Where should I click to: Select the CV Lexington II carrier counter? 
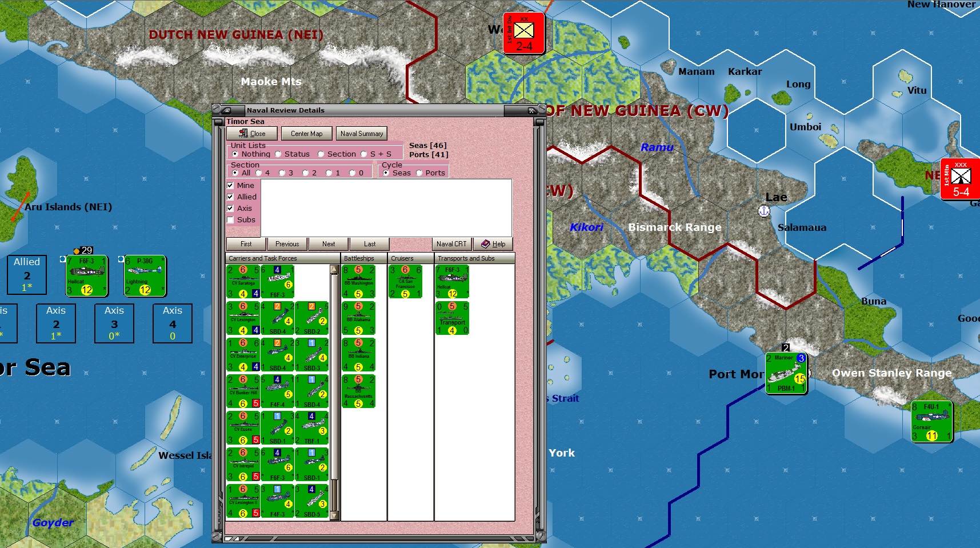click(243, 501)
